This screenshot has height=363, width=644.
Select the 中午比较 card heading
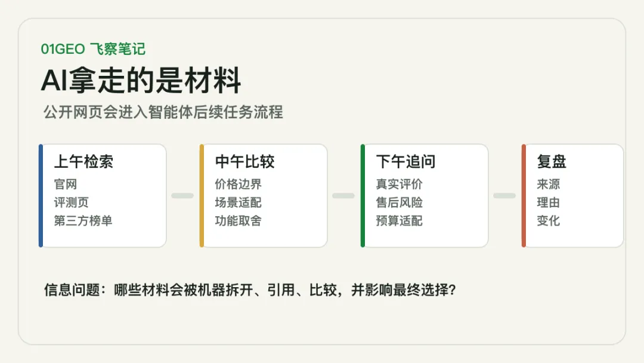245,162
